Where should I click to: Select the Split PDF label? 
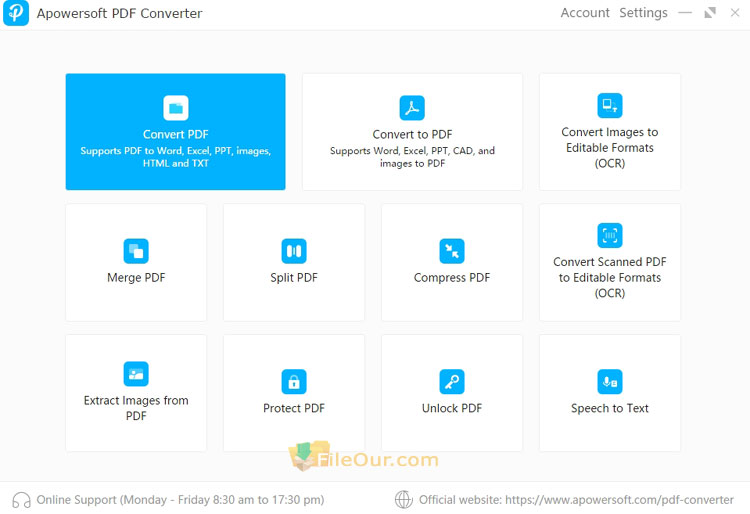click(294, 278)
